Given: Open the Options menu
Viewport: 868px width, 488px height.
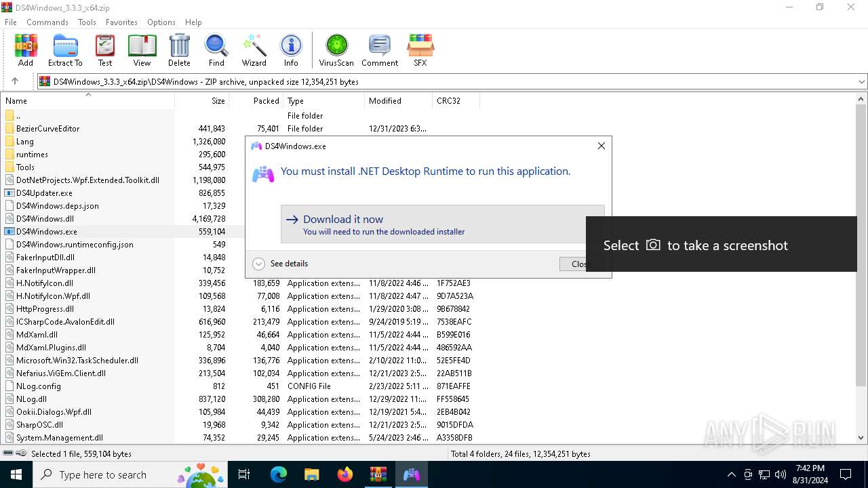Looking at the screenshot, I should [161, 22].
